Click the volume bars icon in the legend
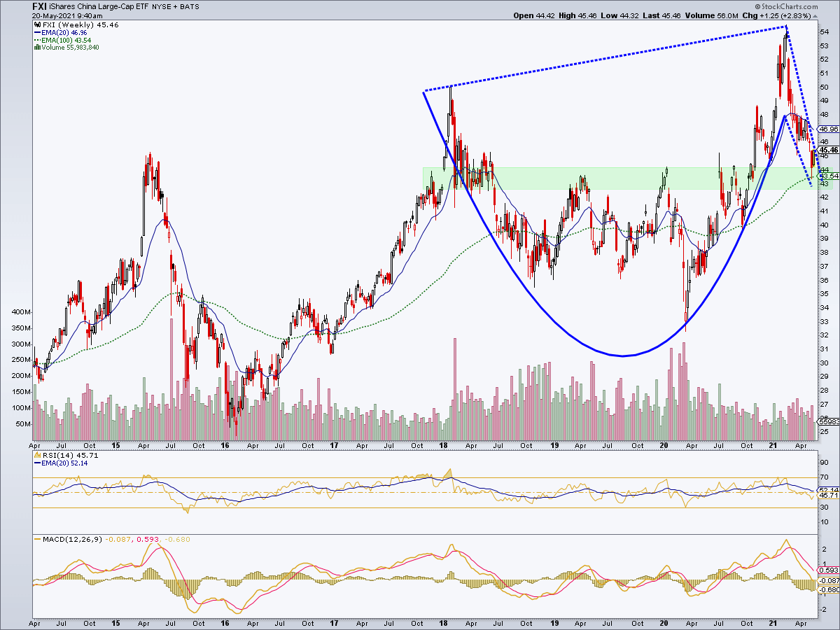 coord(37,48)
